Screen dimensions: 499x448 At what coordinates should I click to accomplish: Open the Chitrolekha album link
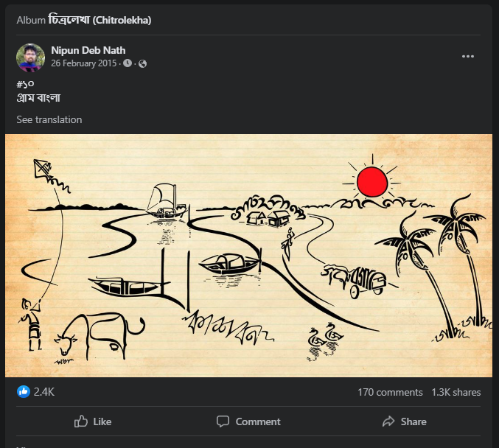(100, 20)
